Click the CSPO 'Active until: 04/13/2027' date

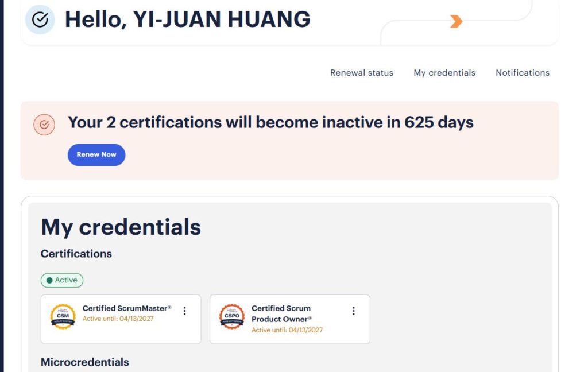287,330
